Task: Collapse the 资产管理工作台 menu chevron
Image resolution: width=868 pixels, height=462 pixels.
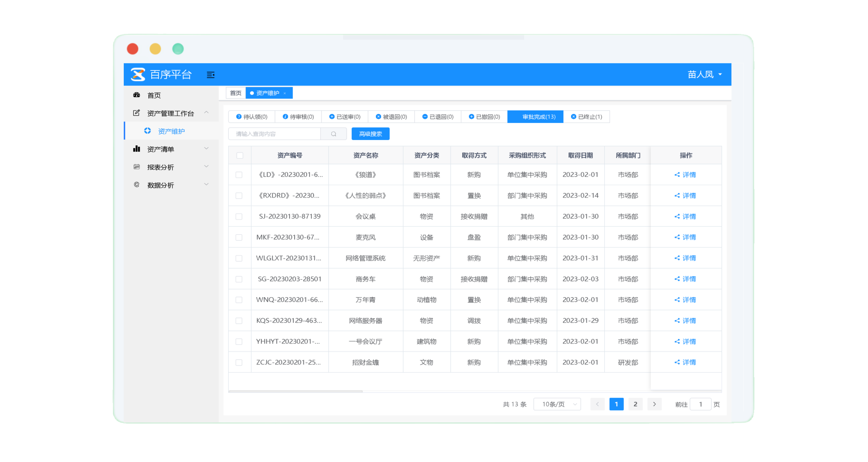Action: (x=206, y=112)
